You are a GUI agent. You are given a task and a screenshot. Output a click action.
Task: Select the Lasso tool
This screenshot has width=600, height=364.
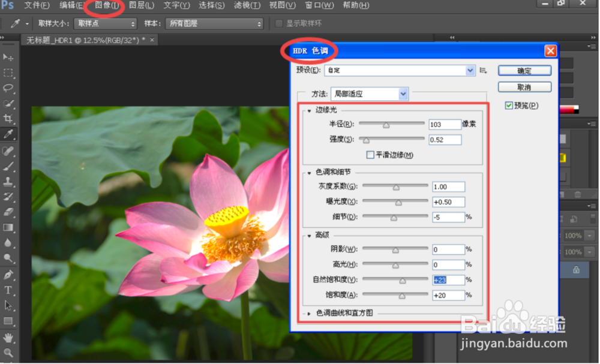(8, 88)
